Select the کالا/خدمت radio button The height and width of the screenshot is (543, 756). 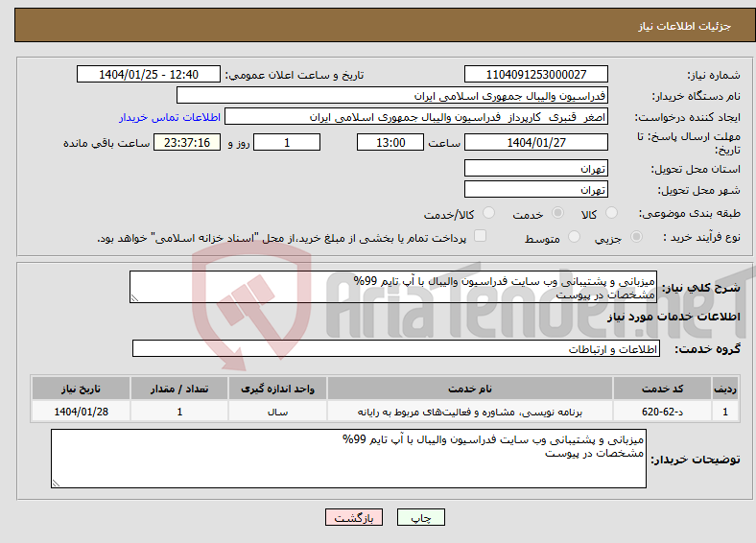[x=488, y=213]
